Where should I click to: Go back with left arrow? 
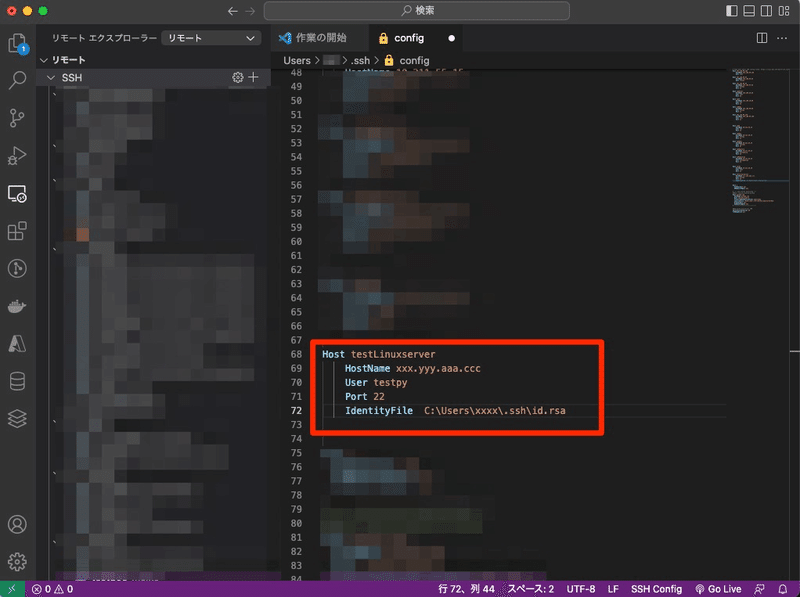[233, 11]
